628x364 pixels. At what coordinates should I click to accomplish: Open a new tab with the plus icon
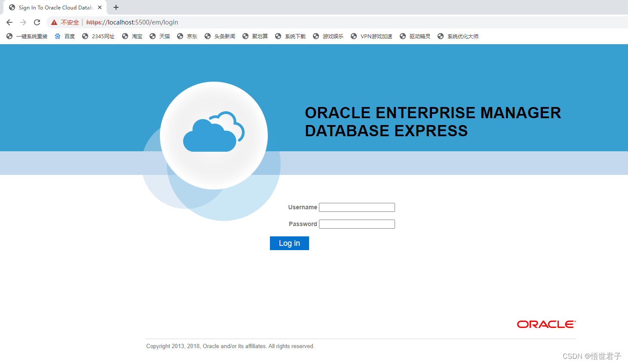coord(116,7)
